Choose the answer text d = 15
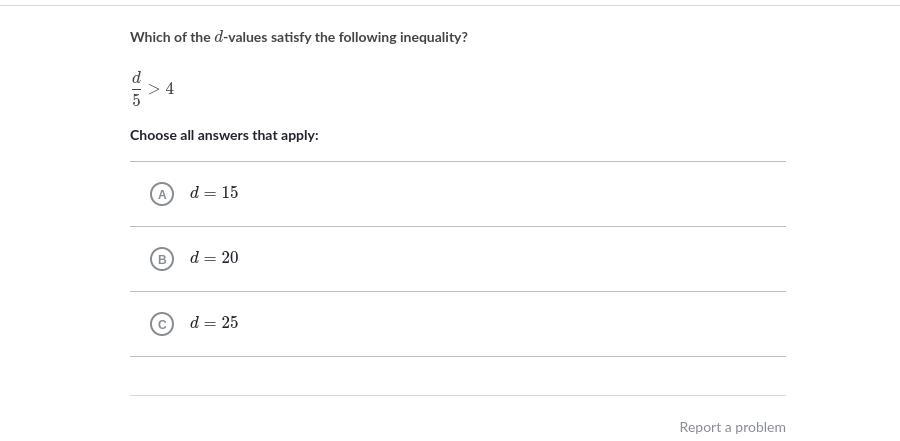The height and width of the screenshot is (441, 900). pyautogui.click(x=214, y=193)
